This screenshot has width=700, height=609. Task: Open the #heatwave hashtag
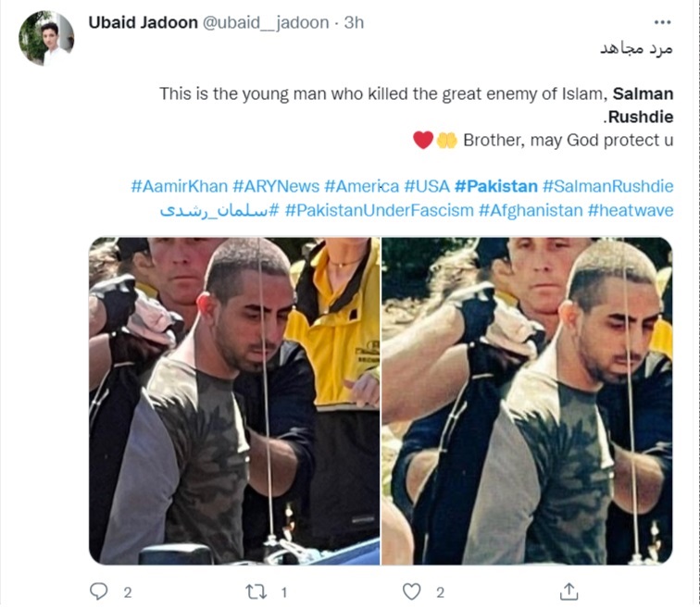tap(631, 210)
